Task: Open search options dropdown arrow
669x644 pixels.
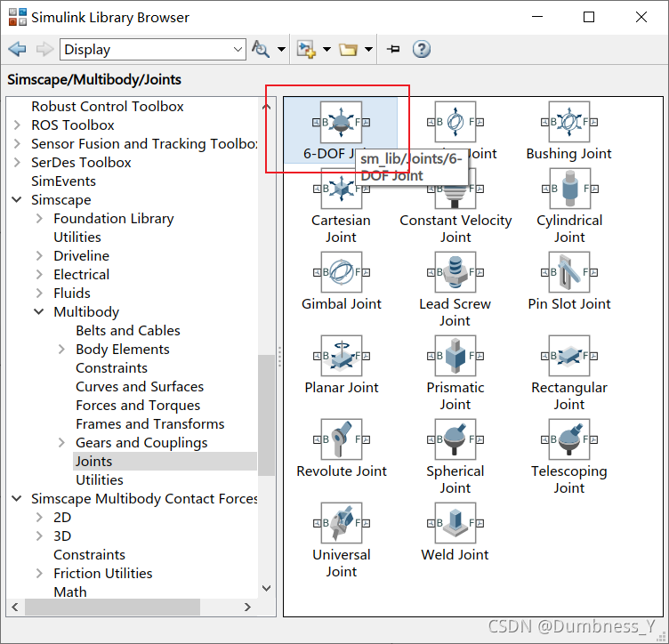Action: 281,50
